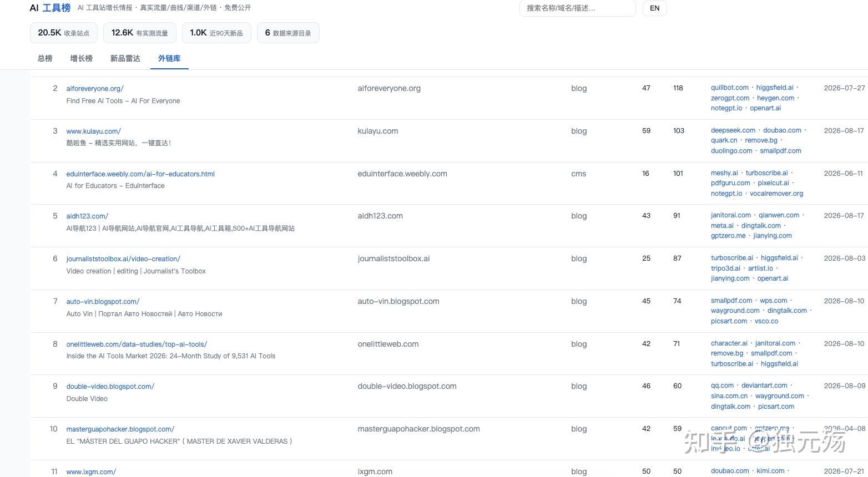Screen dimensions: 868x477
Task: Click the 12.6K 有实测流量 stat chip
Action: point(140,33)
